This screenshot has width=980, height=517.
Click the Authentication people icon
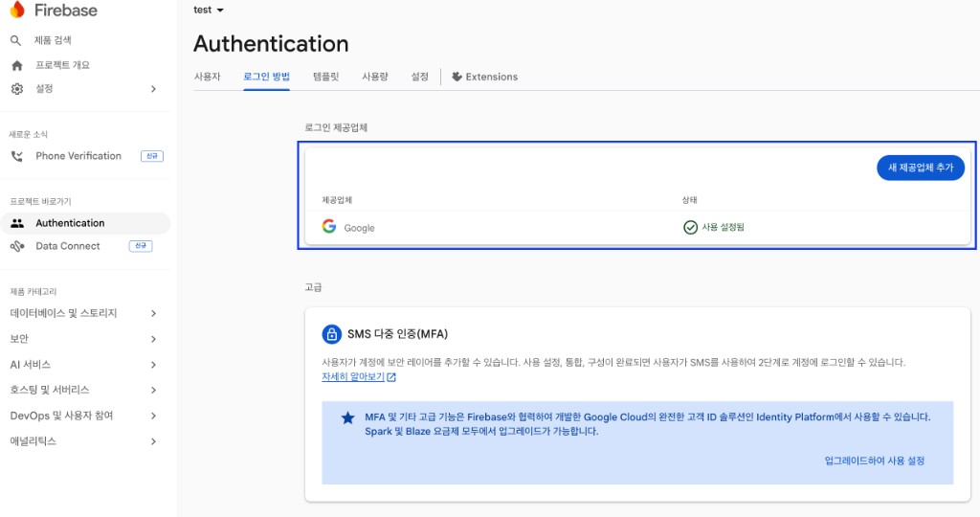[17, 223]
